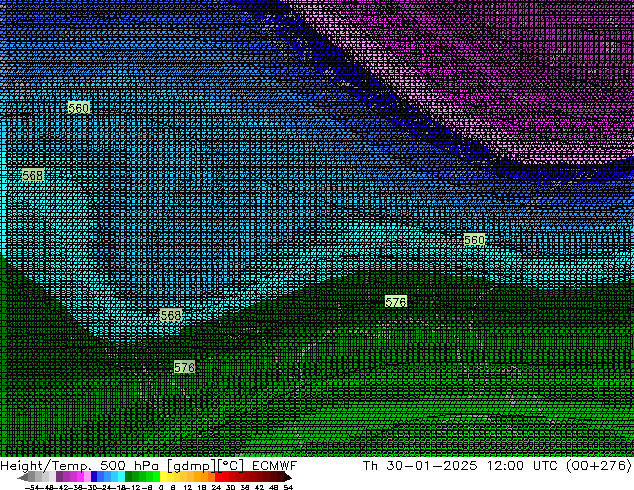Click the '24' legend value
This screenshot has height=490, width=634.
216,487
